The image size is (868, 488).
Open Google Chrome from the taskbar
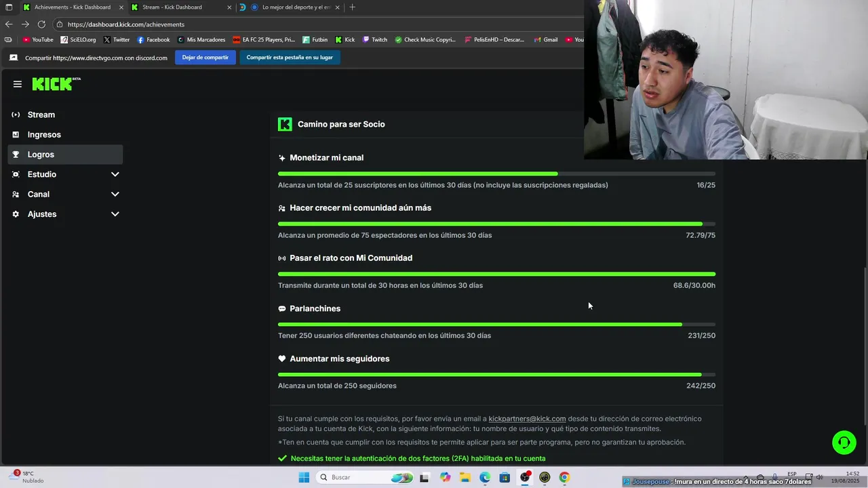point(564,477)
